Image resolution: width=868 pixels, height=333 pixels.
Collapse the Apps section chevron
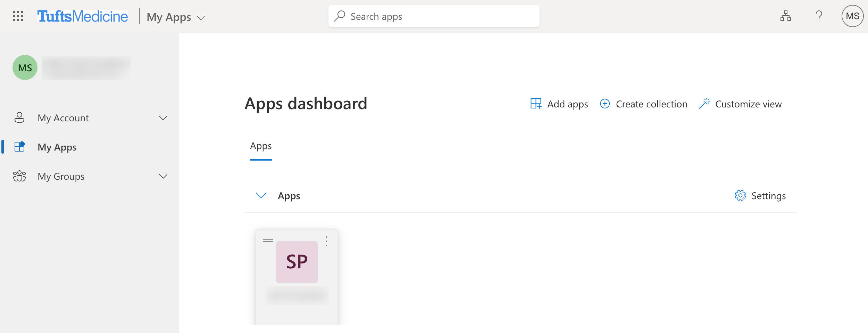click(x=261, y=195)
